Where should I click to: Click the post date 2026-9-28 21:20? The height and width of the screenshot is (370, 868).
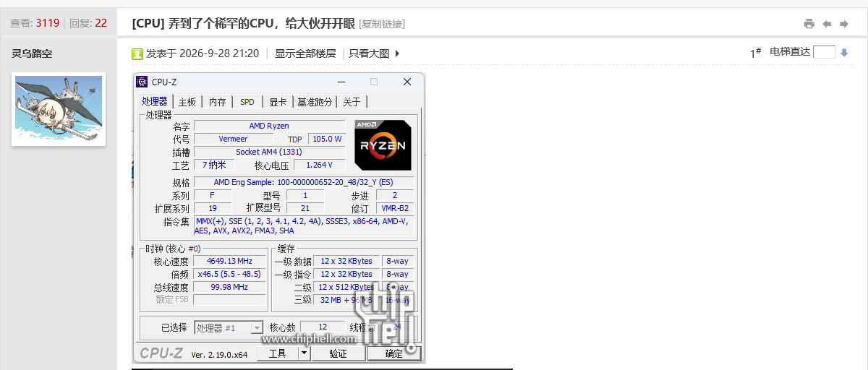pos(218,53)
